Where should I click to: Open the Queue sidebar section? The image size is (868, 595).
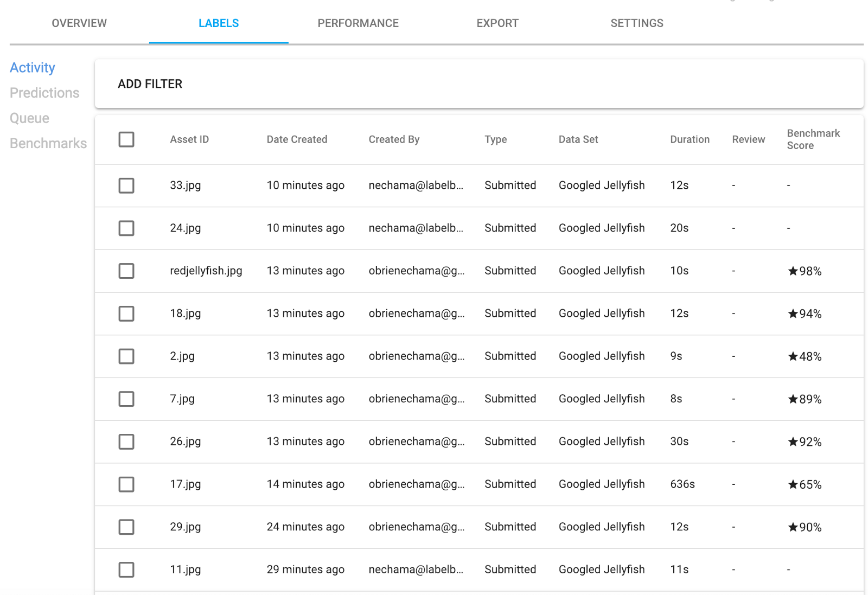(x=29, y=118)
